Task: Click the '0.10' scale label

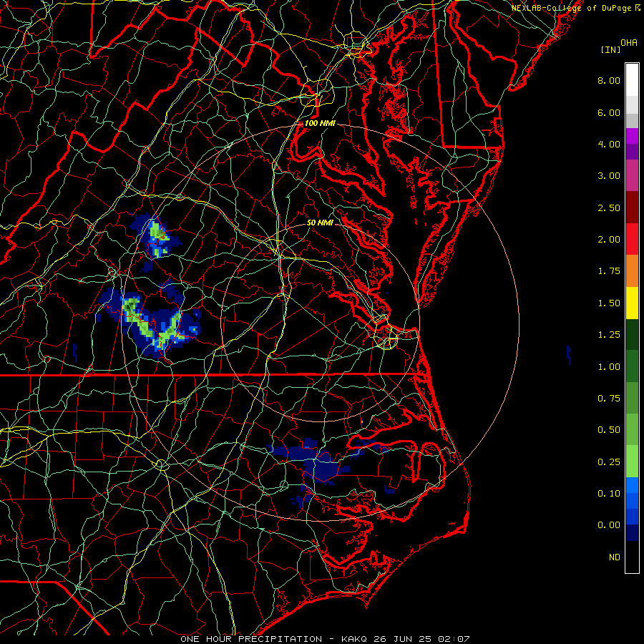Action: click(609, 494)
